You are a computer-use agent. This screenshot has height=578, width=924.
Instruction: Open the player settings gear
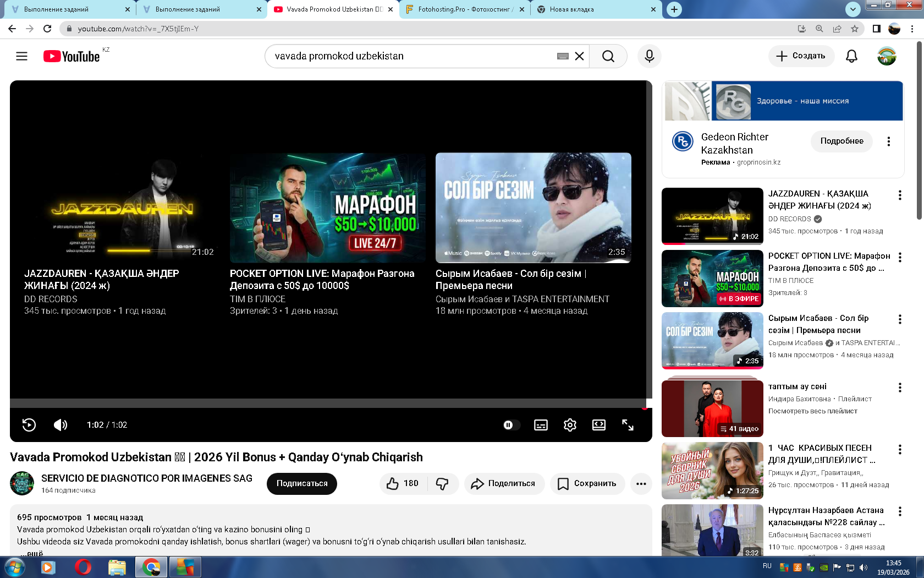click(570, 425)
